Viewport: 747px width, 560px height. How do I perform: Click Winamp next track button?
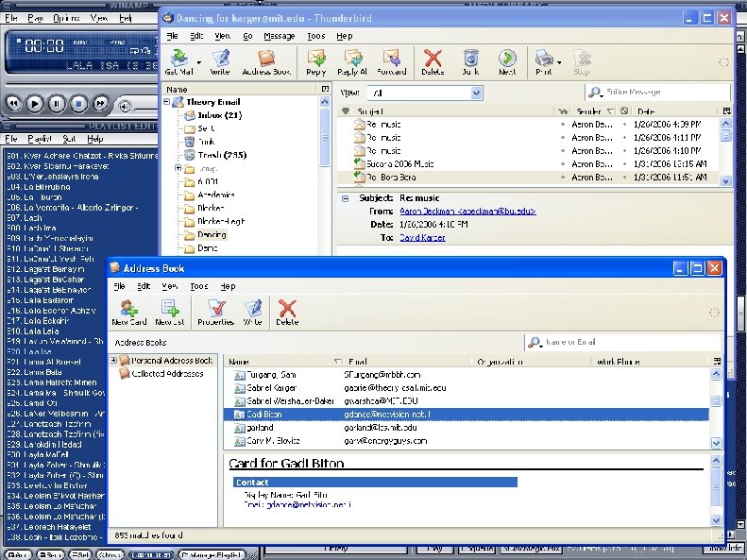(100, 103)
